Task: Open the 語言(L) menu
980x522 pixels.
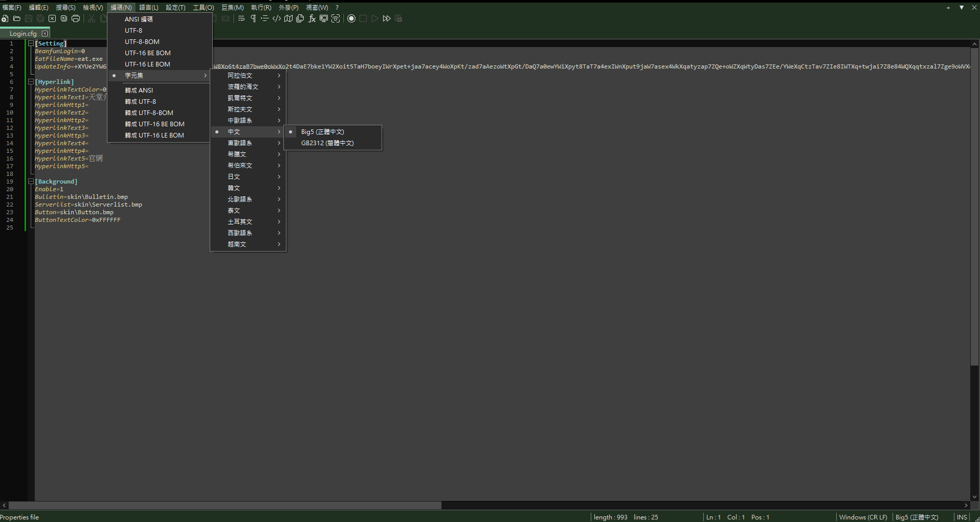Action: [x=149, y=8]
